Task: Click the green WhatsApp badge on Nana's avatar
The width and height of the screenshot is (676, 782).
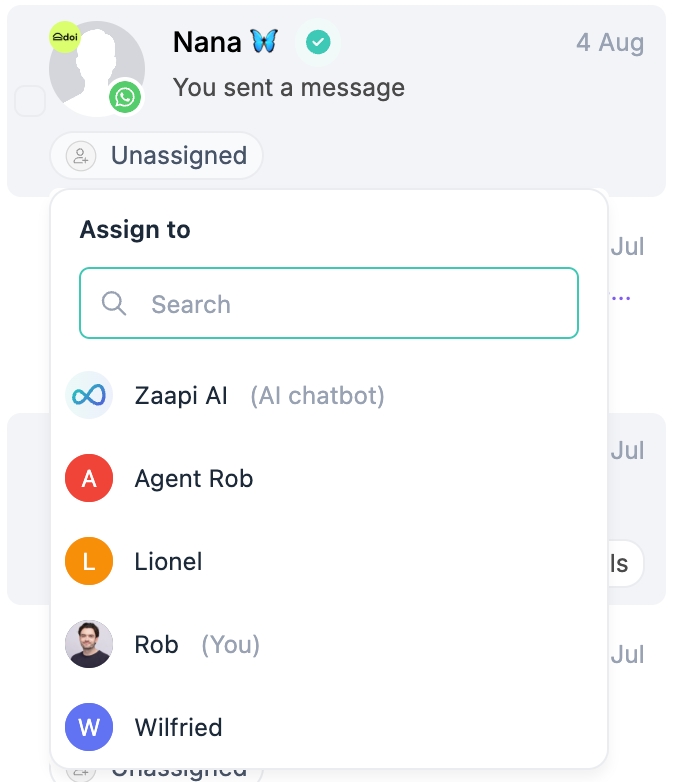Action: pyautogui.click(x=125, y=97)
